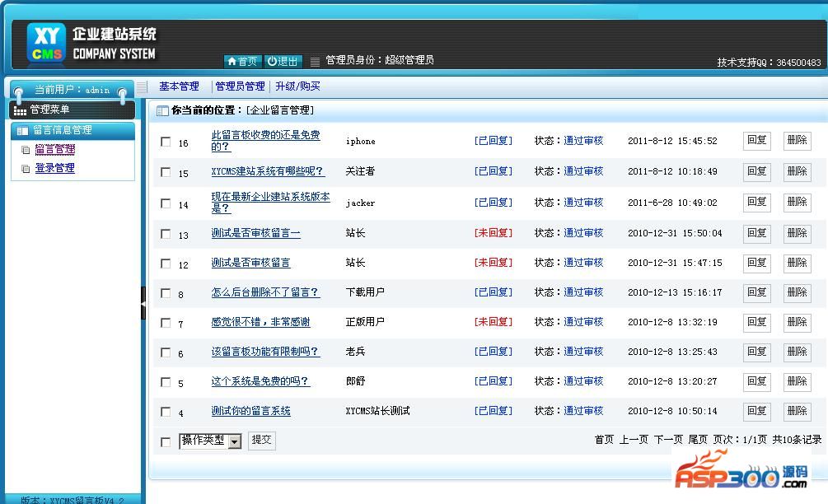The width and height of the screenshot is (828, 504).
Task: Click the grid icon next to 管理菜单
Action: 20,110
